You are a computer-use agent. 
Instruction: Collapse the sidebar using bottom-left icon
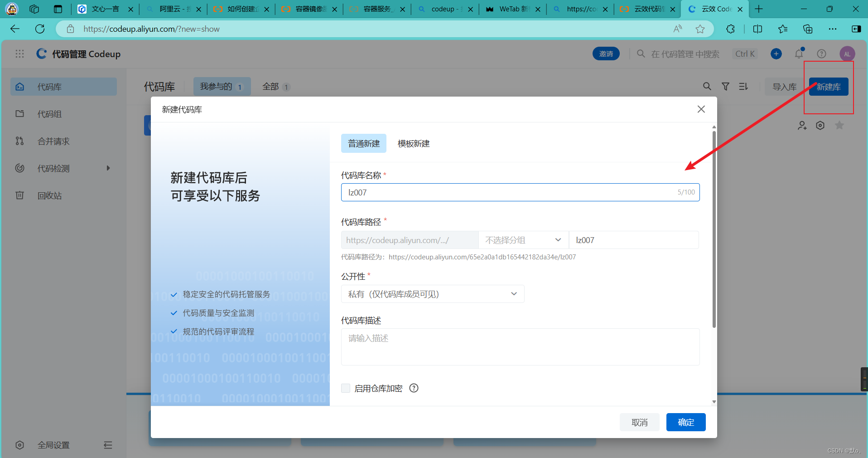click(x=108, y=445)
